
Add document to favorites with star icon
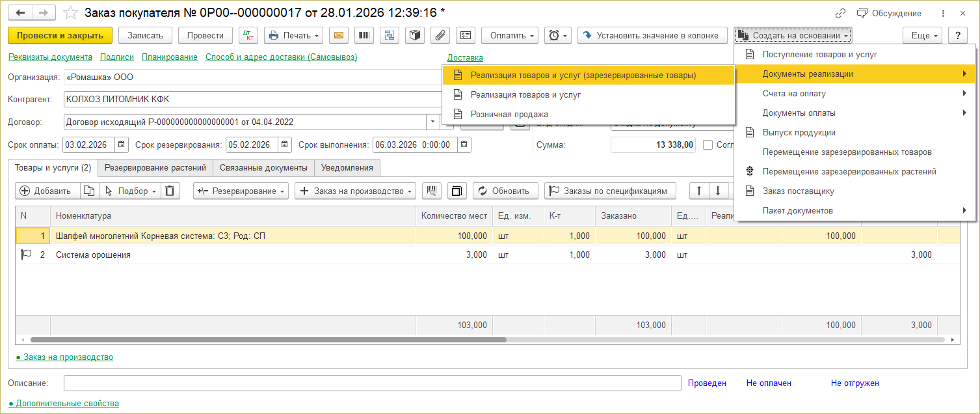70,13
